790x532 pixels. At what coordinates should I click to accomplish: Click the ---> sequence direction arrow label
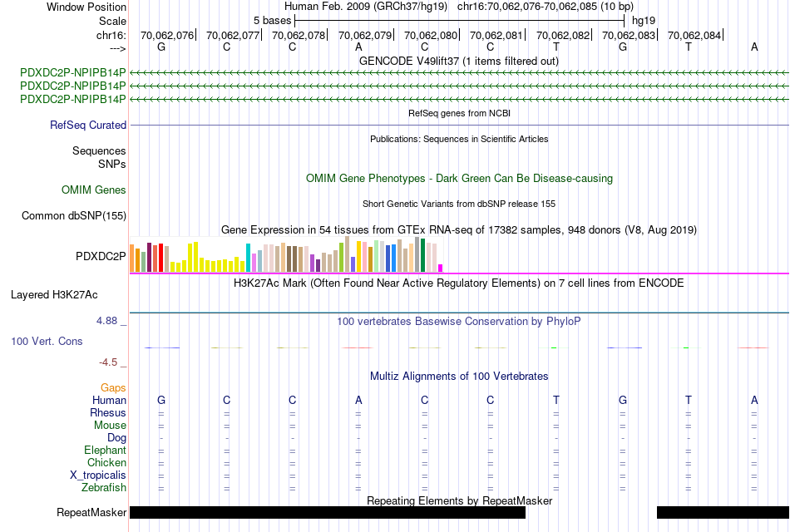click(117, 48)
